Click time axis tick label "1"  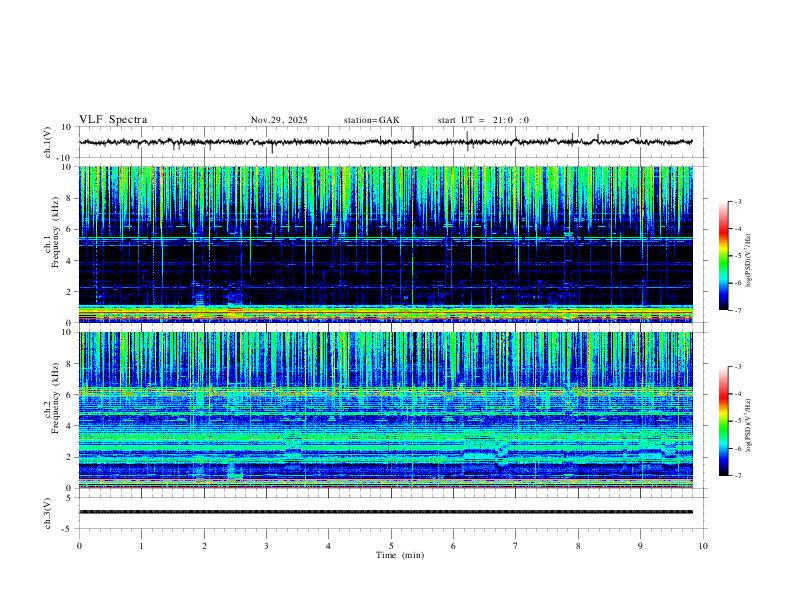141,546
